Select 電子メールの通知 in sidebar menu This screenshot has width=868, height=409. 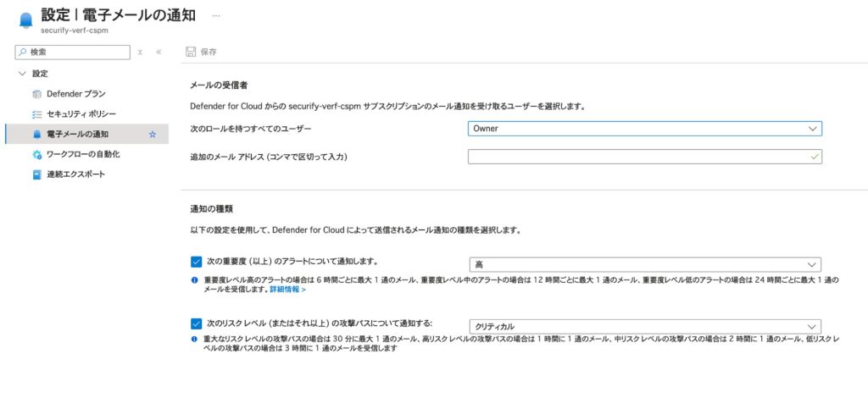tap(77, 134)
